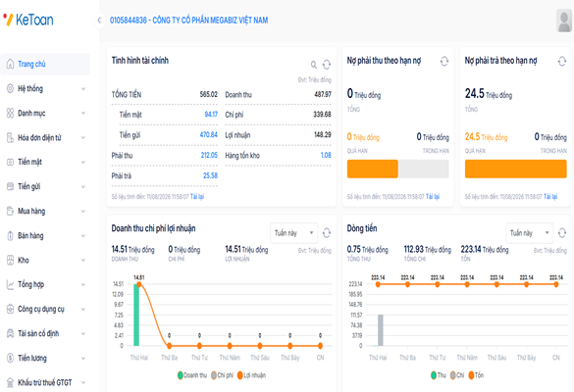
Task: Refresh Nợ phải trả theo hạn nợ
Action: click(562, 61)
